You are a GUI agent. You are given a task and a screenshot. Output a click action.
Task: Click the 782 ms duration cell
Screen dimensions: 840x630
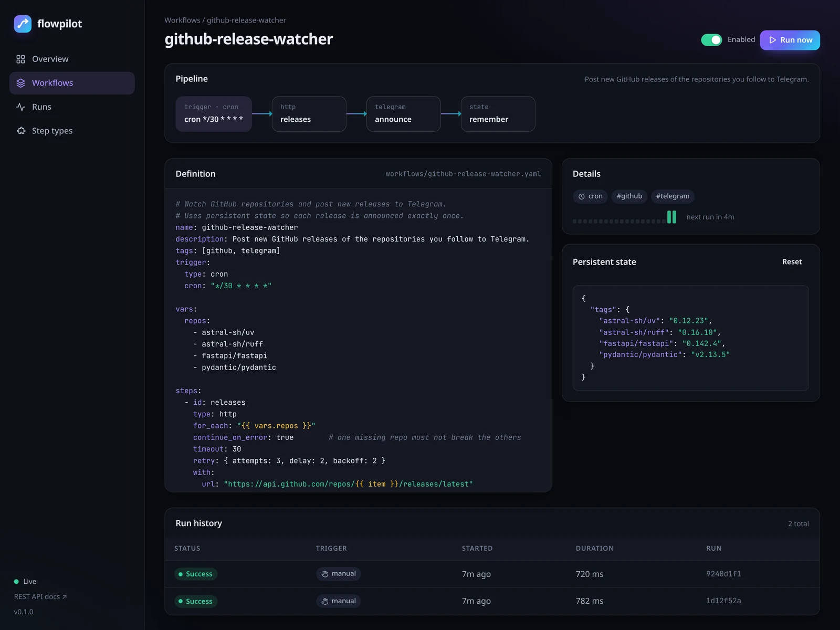click(590, 602)
